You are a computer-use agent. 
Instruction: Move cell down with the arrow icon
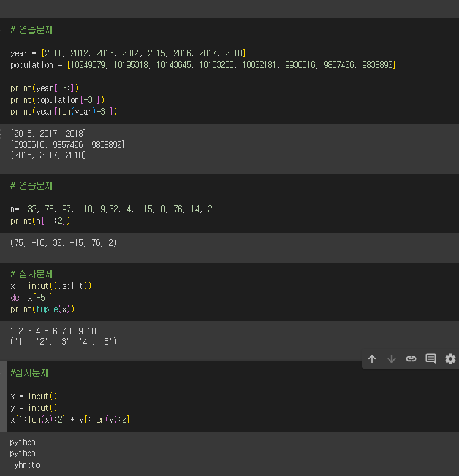click(x=392, y=359)
